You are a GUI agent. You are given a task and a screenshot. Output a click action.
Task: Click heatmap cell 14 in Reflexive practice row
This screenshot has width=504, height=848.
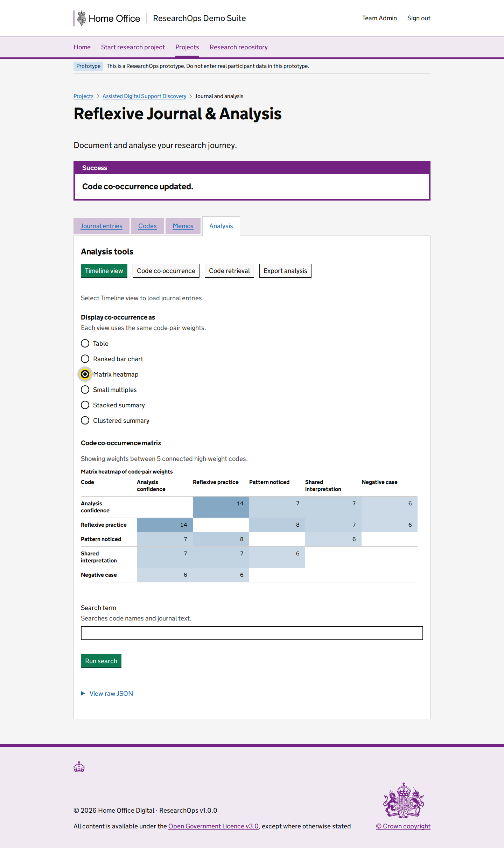coord(165,525)
